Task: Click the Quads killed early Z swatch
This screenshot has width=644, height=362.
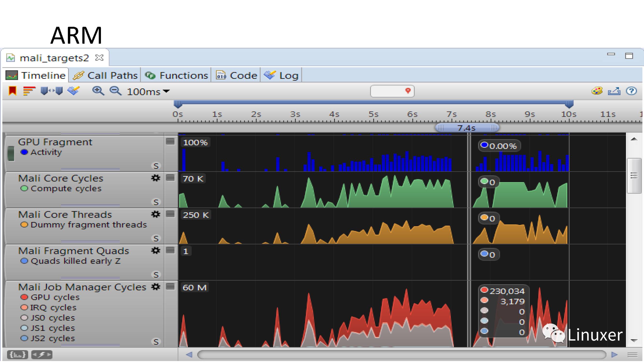Action: (x=24, y=261)
